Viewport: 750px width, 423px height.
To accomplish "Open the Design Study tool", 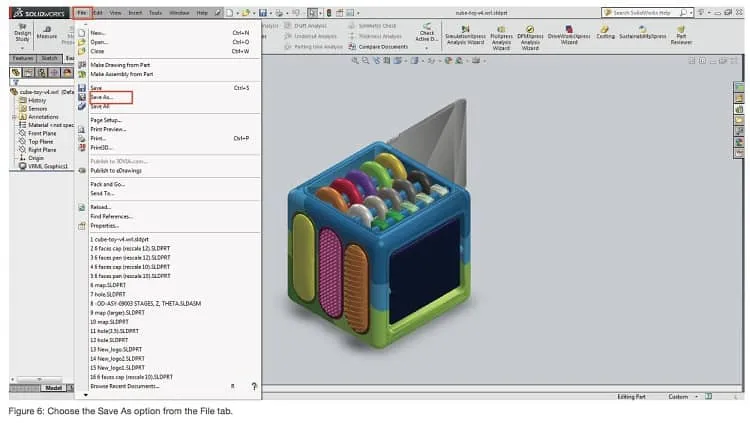I will (22, 33).
